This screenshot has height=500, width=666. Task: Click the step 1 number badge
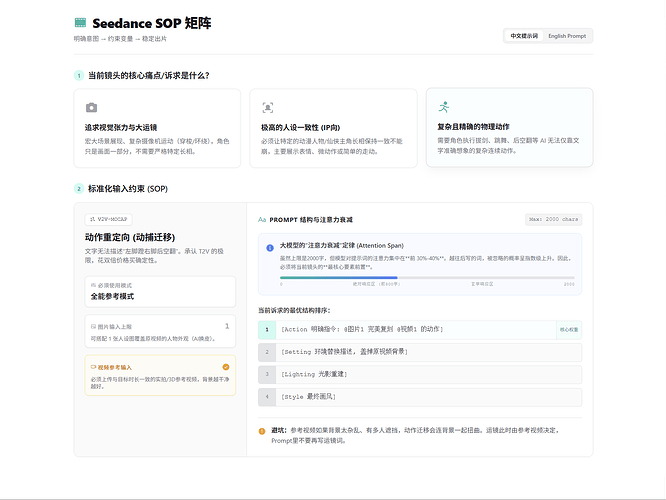click(x=79, y=76)
